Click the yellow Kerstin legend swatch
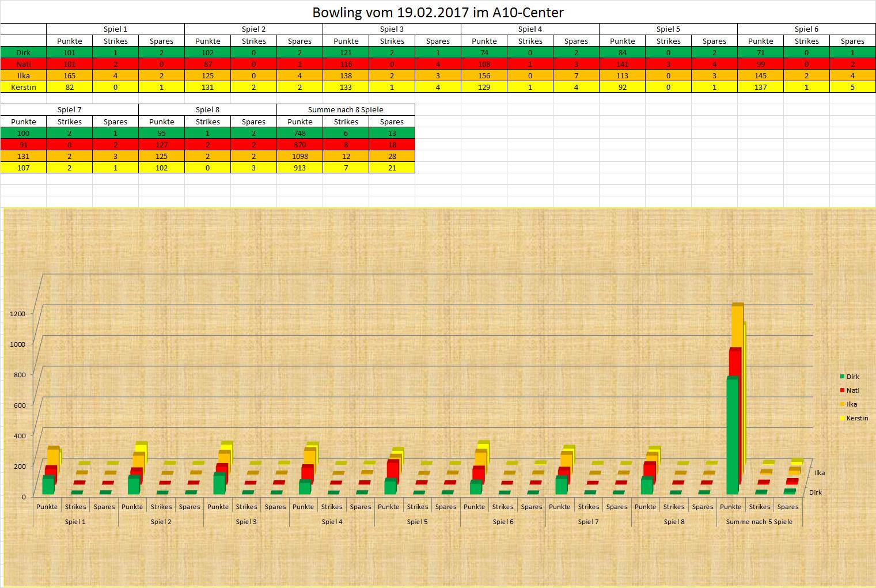The image size is (876, 588). click(842, 418)
